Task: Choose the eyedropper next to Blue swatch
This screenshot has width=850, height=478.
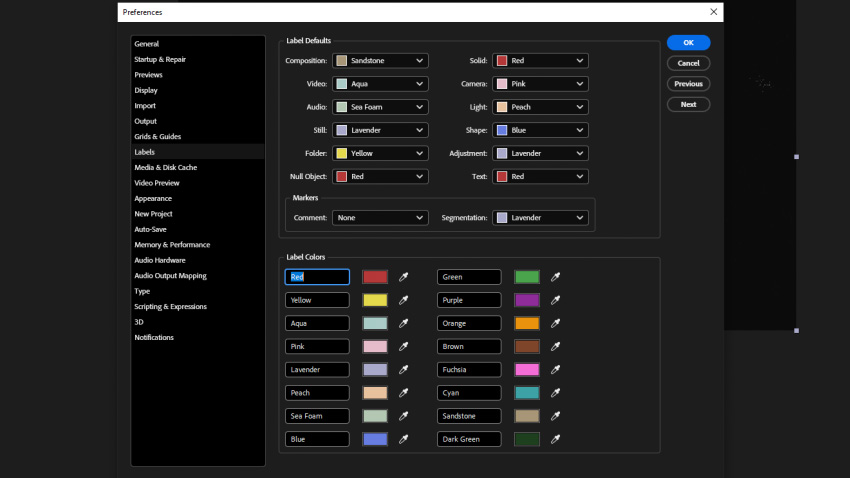Action: [x=404, y=439]
